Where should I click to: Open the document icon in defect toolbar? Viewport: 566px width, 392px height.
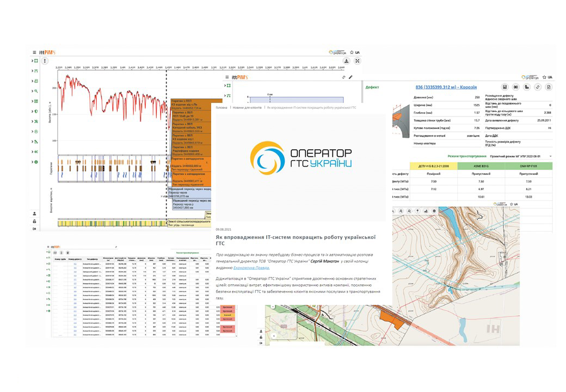[549, 87]
